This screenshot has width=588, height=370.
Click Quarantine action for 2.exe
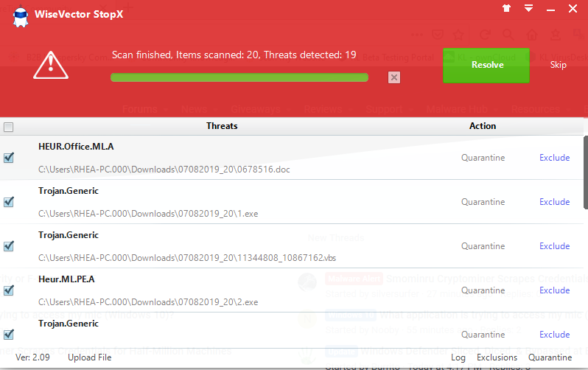pos(483,290)
